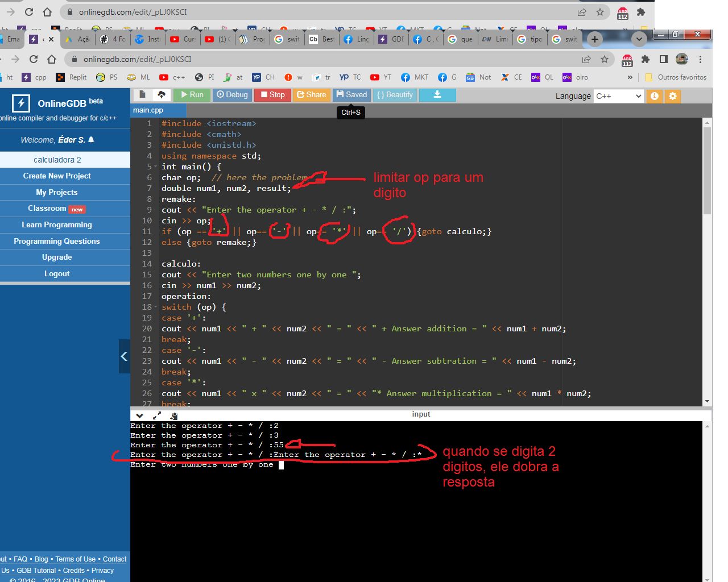This screenshot has height=582, width=728.
Task: Fold the switch block at line 18
Action: pyautogui.click(x=156, y=307)
